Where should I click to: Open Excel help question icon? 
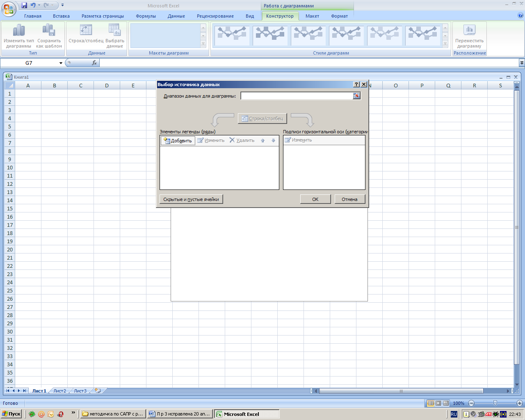[520, 16]
